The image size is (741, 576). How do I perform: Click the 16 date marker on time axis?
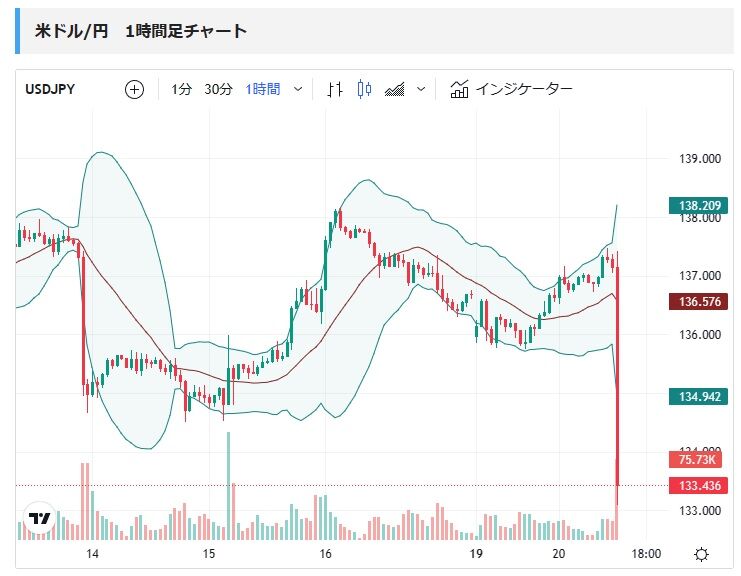click(x=326, y=554)
